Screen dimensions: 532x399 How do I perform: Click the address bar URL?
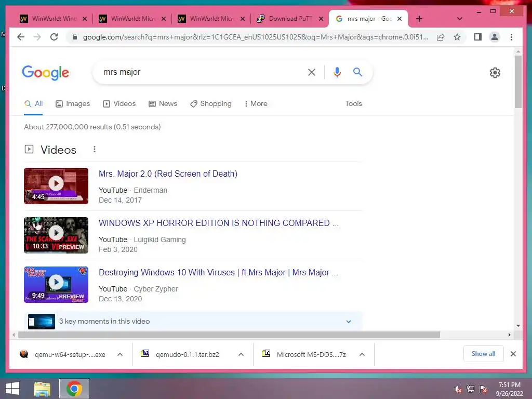(x=255, y=37)
